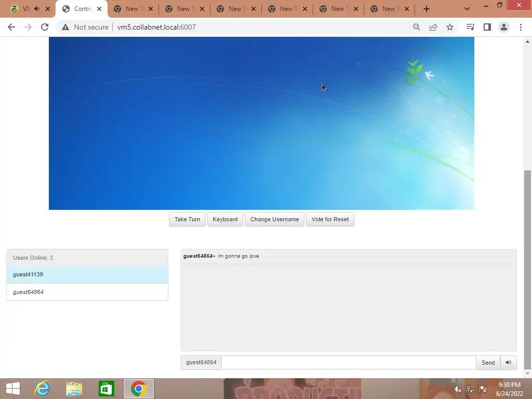Image resolution: width=532 pixels, height=399 pixels.
Task: Switch to the first New Tab
Action: point(132,9)
